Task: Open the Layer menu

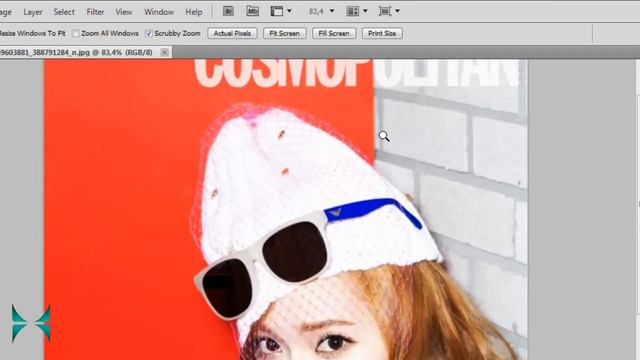Action: coord(33,12)
